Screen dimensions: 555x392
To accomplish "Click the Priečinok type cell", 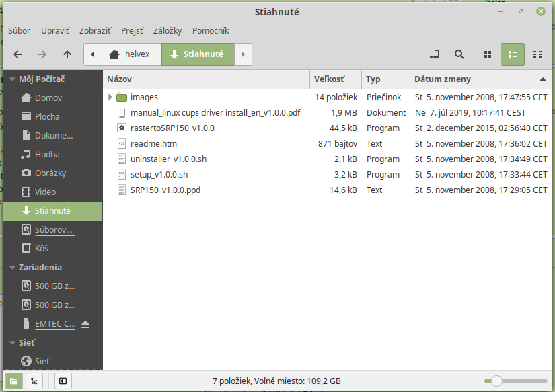I will 383,97.
